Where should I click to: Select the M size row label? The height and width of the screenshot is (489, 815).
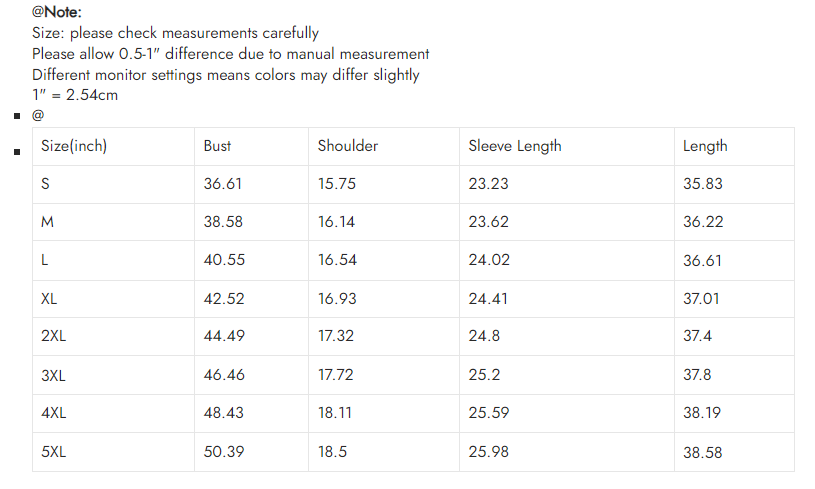click(47, 222)
